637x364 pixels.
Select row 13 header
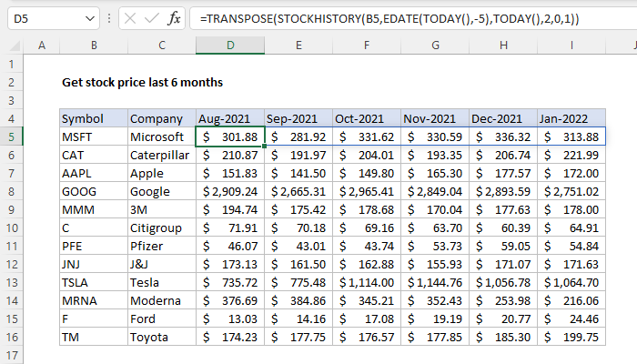(x=11, y=282)
